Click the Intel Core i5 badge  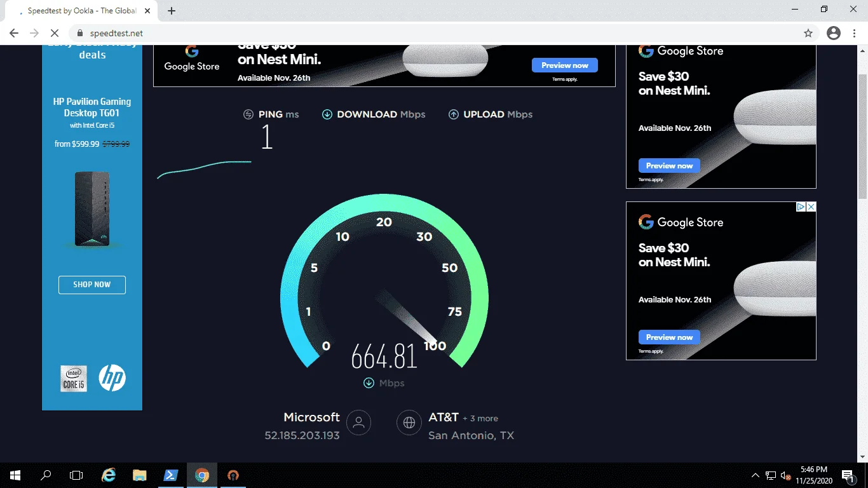[x=74, y=378]
